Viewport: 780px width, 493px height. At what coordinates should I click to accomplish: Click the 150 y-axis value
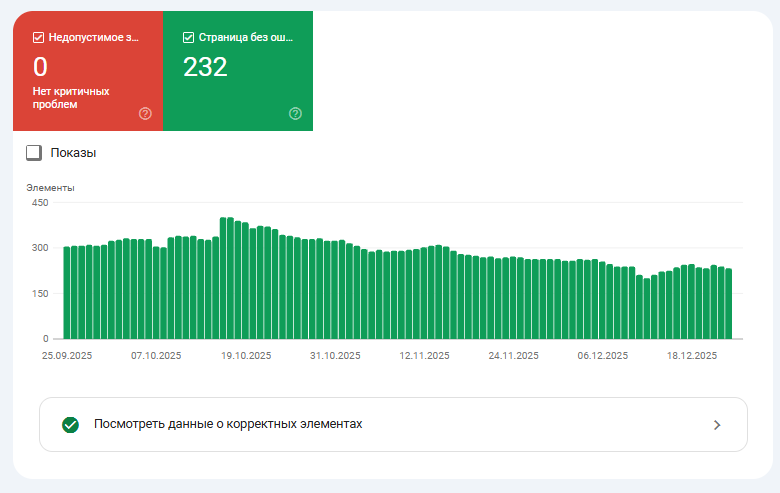point(40,294)
